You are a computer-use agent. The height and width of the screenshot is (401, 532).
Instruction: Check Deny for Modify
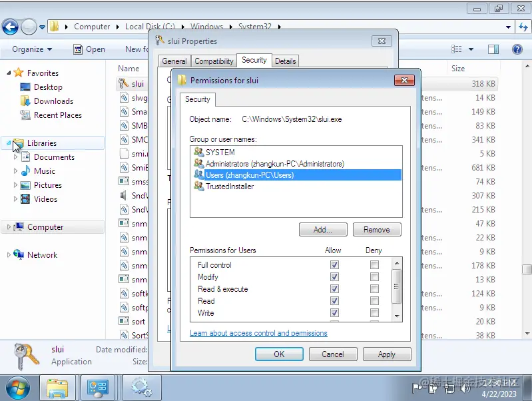coord(374,276)
